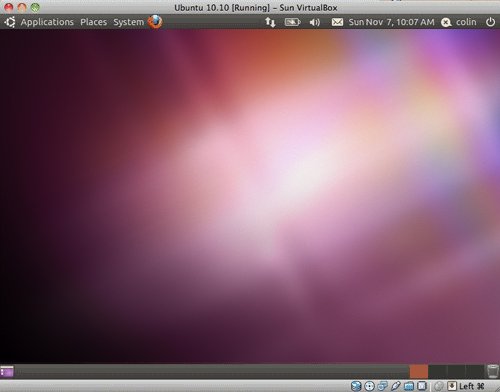
Task: Select the active orange workspace
Action: click(419, 371)
